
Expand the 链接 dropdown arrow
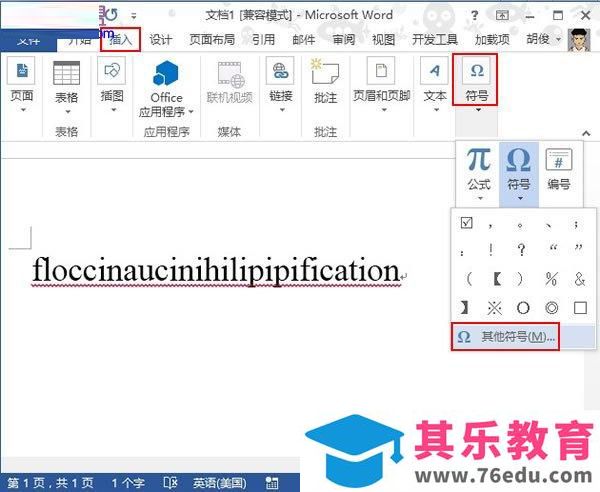click(282, 110)
